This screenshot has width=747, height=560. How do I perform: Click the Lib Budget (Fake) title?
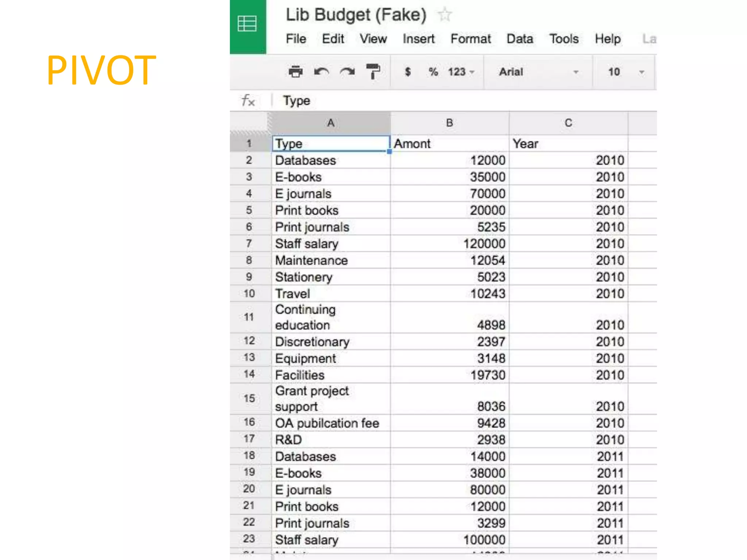point(356,15)
